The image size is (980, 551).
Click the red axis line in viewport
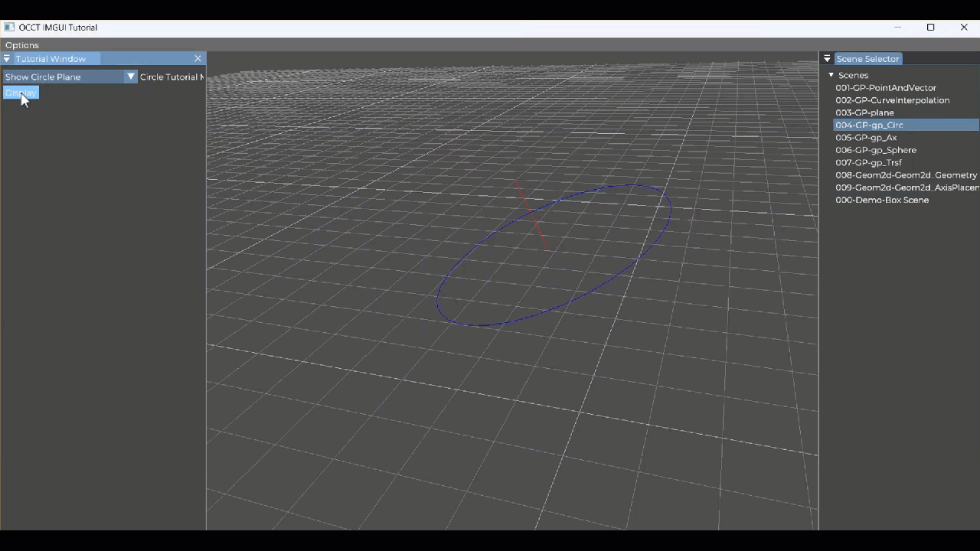pyautogui.click(x=531, y=214)
